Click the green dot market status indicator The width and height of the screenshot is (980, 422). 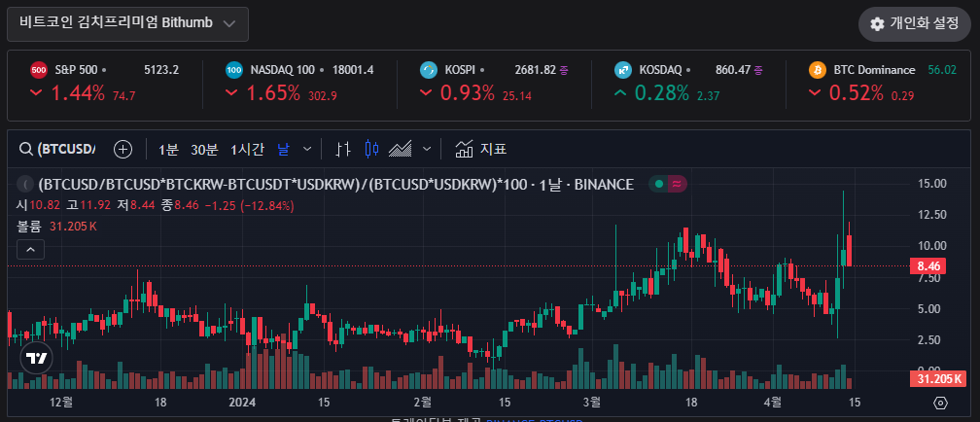tap(659, 185)
